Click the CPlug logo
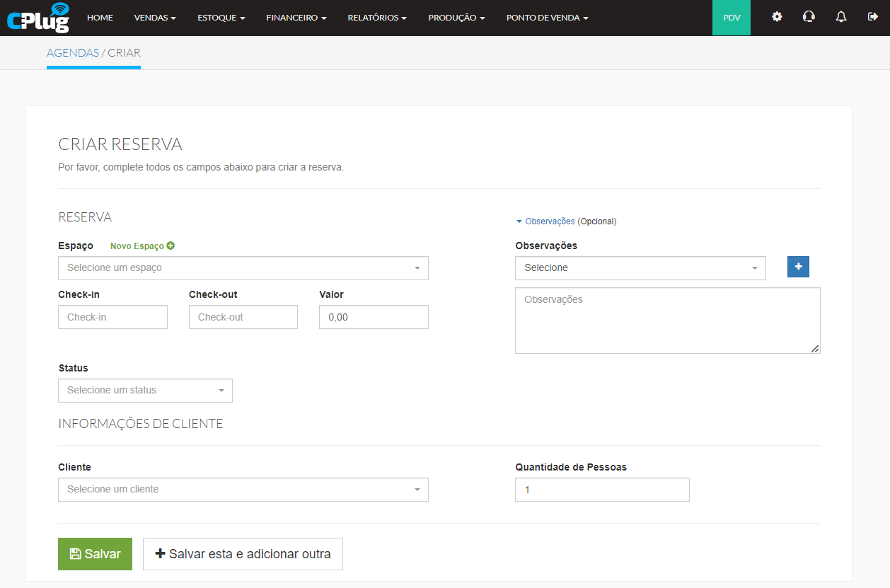890x588 pixels. pyautogui.click(x=38, y=18)
